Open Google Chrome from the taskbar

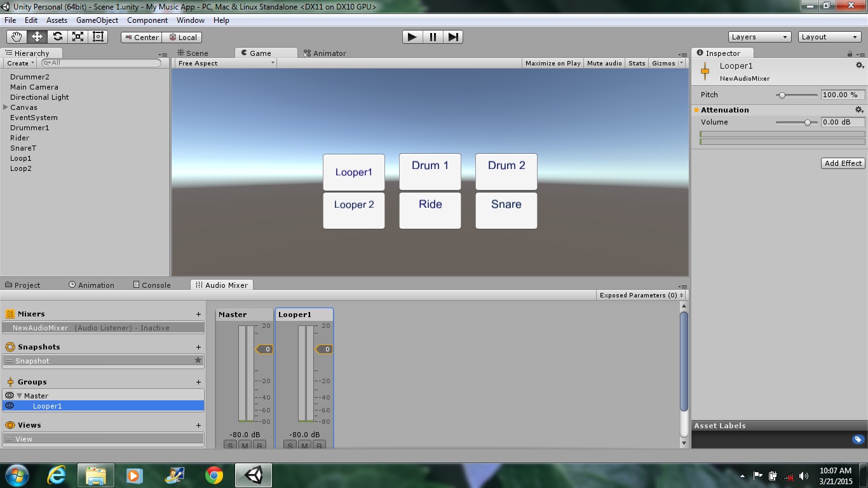point(214,475)
